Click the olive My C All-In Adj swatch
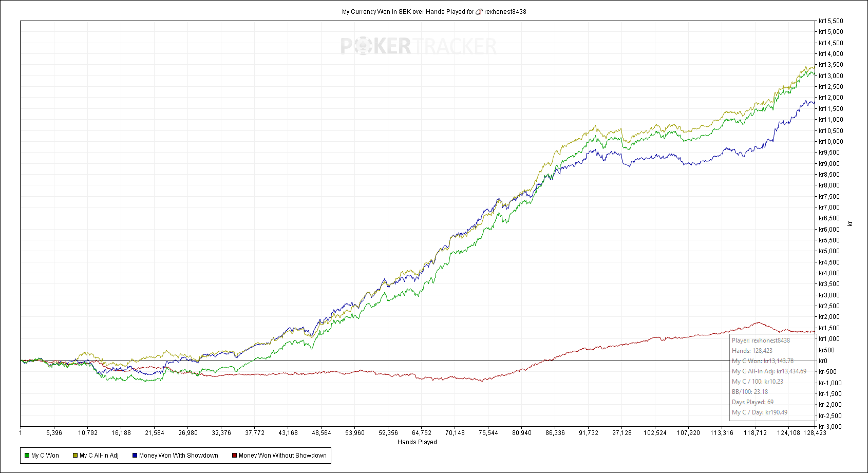This screenshot has width=868, height=473. (x=75, y=456)
